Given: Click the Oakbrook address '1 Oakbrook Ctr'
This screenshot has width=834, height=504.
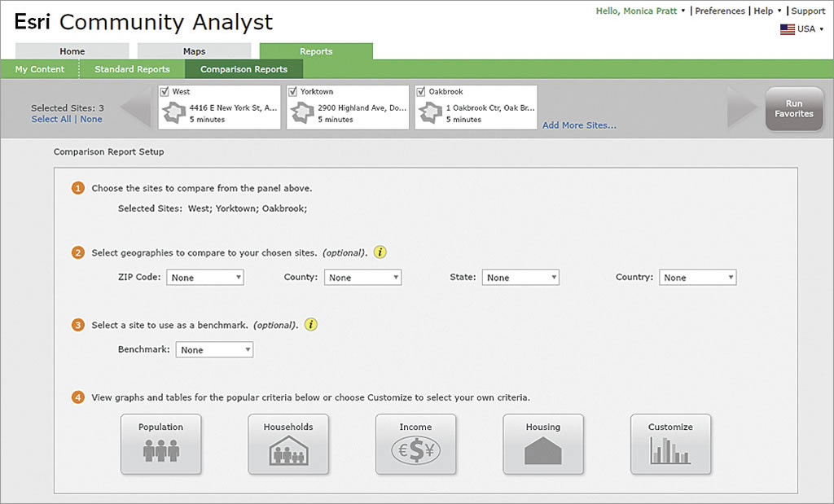Looking at the screenshot, I should pos(490,107).
